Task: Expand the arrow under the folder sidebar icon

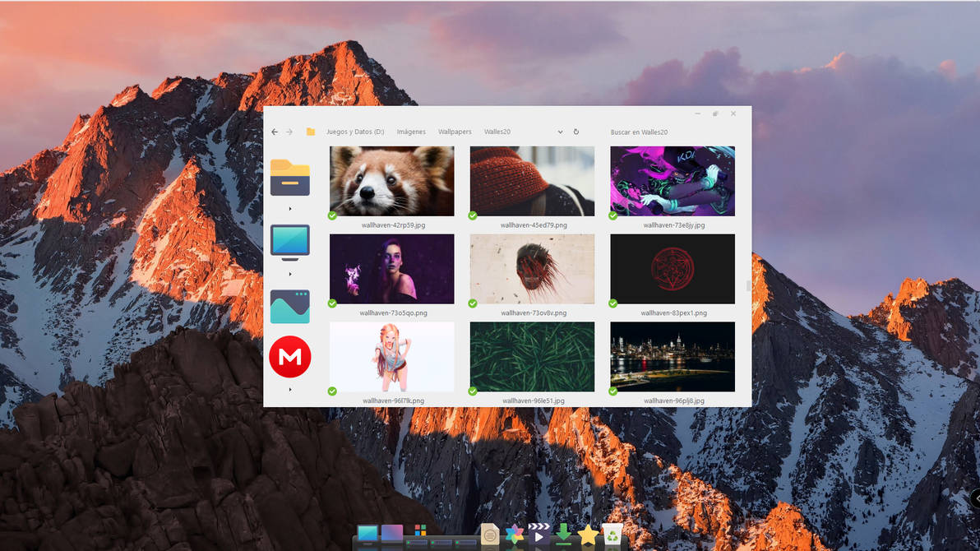Action: pos(290,208)
